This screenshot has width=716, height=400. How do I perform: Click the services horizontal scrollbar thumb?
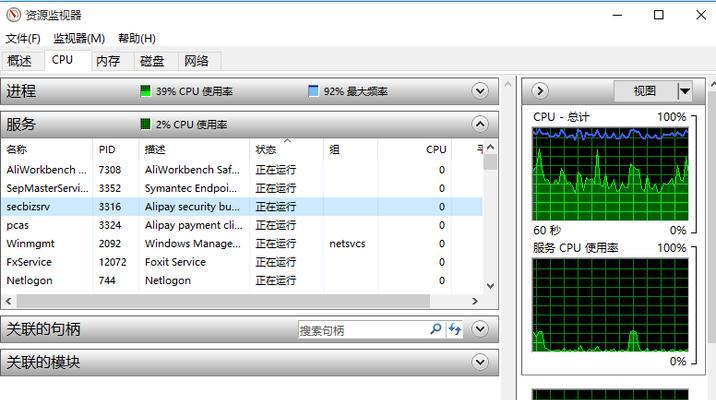(223, 301)
